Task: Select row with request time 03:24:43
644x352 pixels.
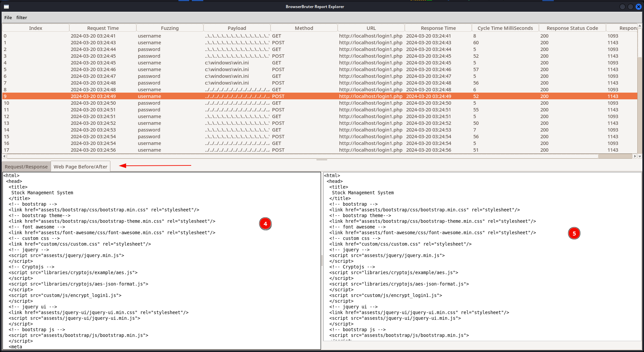Action: pyautogui.click(x=320, y=43)
